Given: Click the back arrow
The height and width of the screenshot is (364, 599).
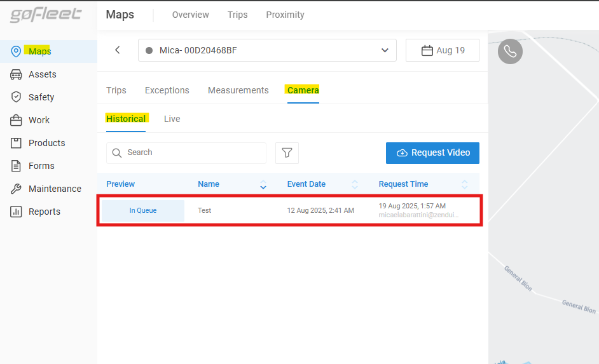Looking at the screenshot, I should coord(118,50).
